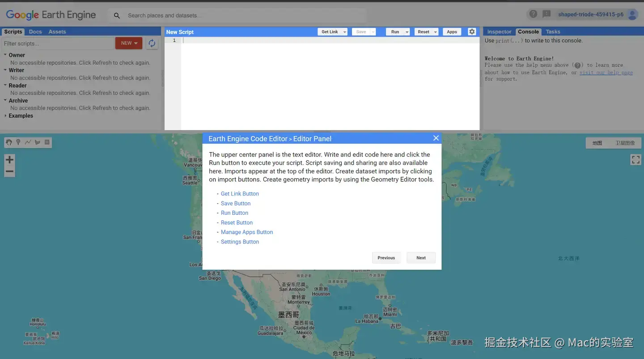This screenshot has width=644, height=359.
Task: Open the NEW script dropdown
Action: tap(129, 43)
